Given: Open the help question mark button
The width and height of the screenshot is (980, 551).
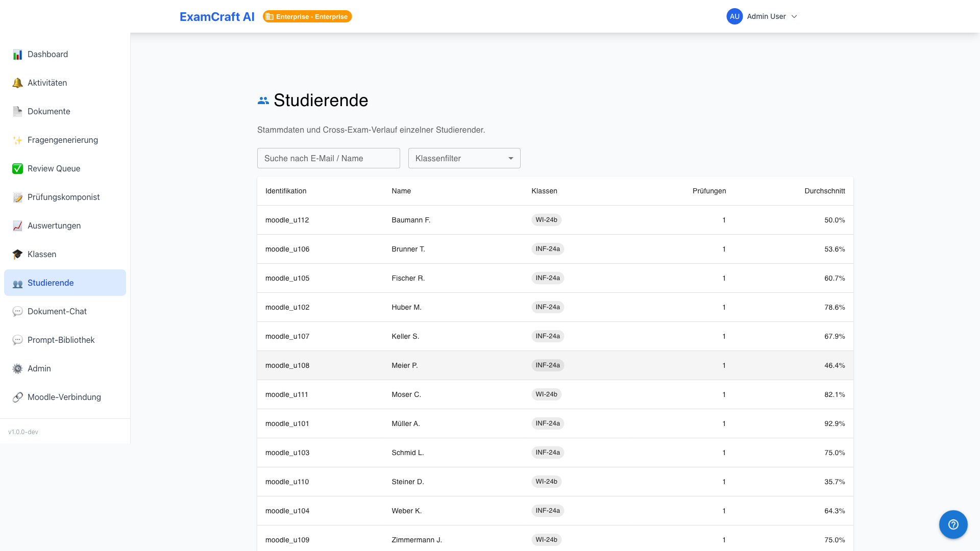Looking at the screenshot, I should click(953, 524).
